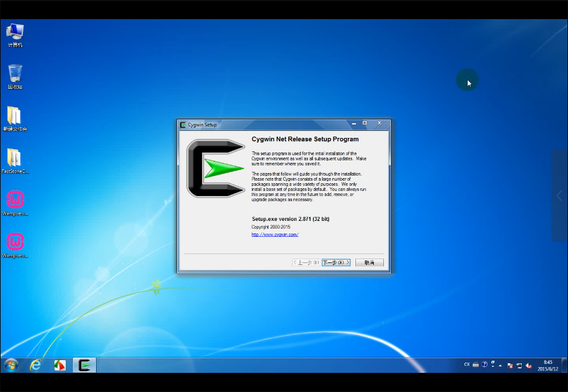
Task: Select the 新建文件夹 folder on desktop
Action: tap(15, 119)
